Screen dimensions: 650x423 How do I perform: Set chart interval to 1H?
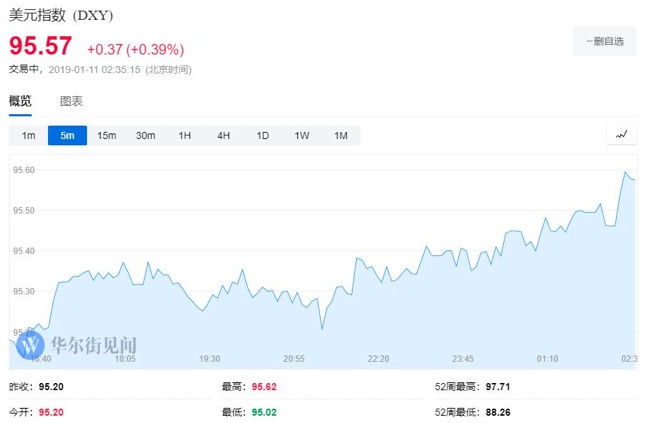(184, 135)
